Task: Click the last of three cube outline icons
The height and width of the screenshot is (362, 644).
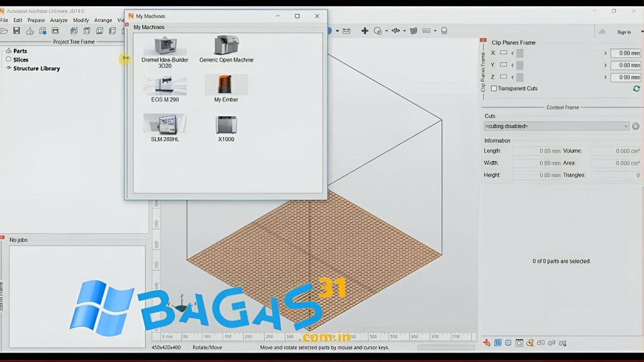Action: [113, 31]
